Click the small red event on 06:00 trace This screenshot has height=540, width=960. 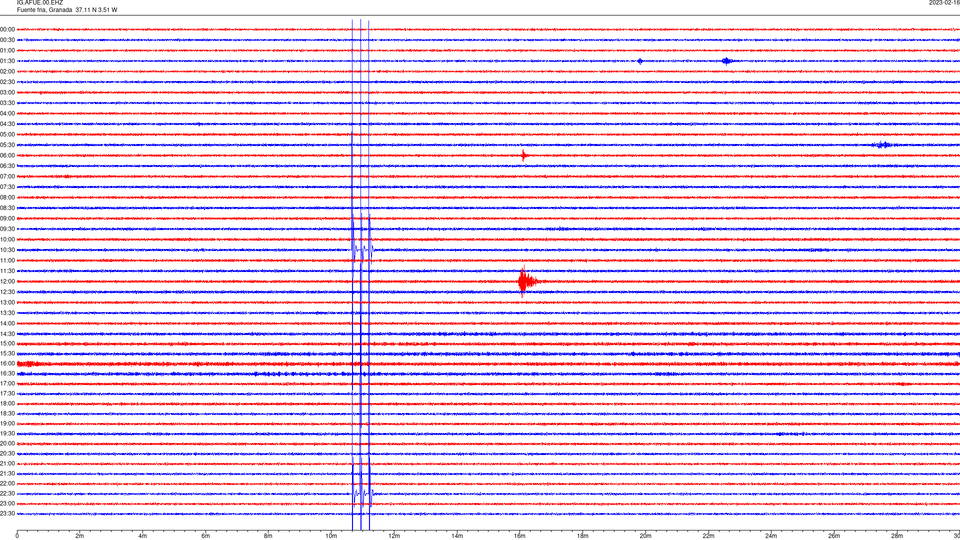pos(523,156)
